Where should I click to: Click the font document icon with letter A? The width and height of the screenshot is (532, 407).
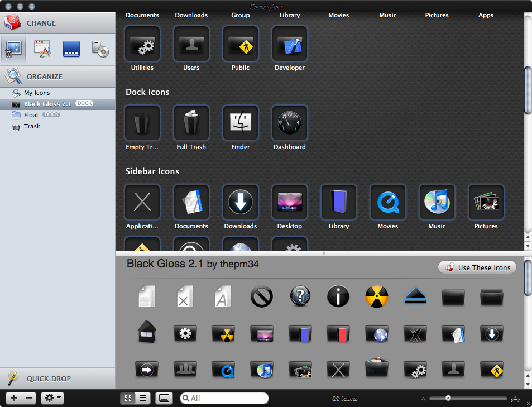tap(223, 296)
